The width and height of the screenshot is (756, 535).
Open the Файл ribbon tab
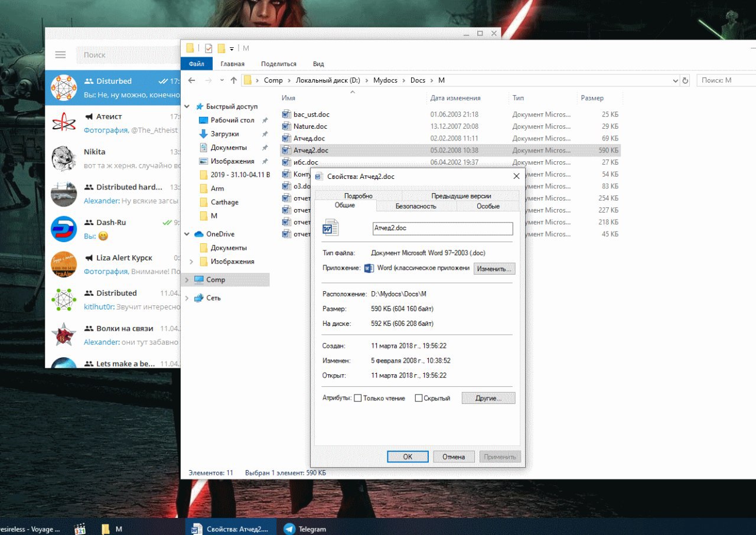197,64
